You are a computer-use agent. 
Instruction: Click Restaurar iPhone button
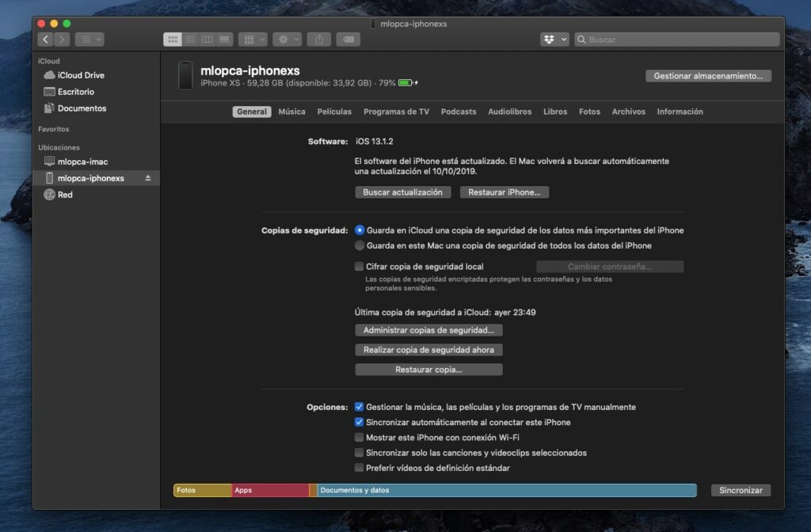[x=504, y=192]
